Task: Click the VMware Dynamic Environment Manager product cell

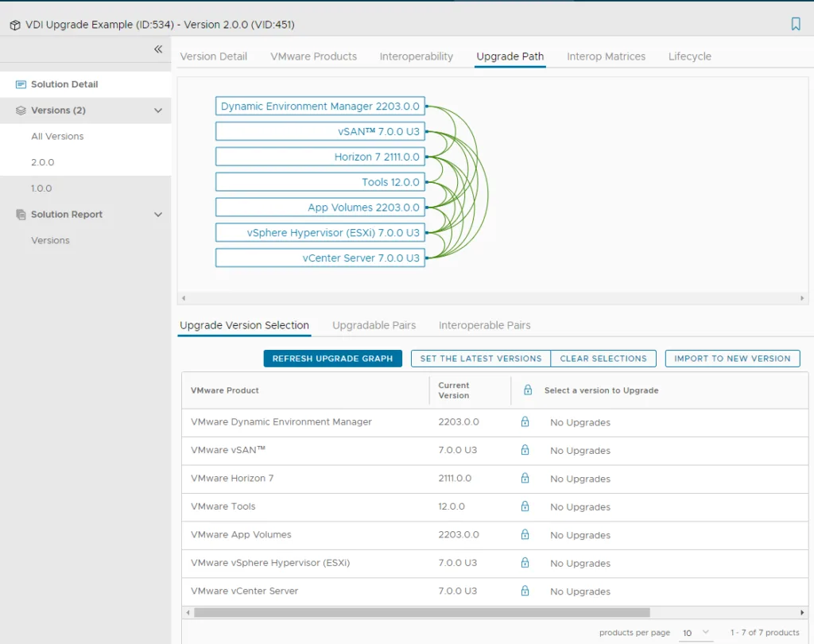Action: (281, 421)
